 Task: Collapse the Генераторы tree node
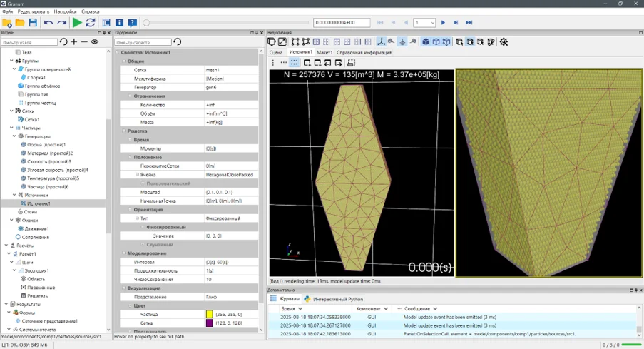click(14, 136)
